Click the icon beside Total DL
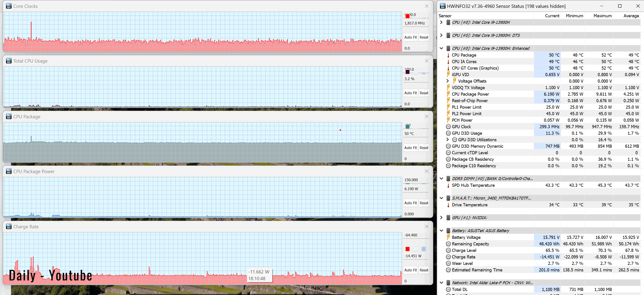644x295 pixels. click(448, 290)
